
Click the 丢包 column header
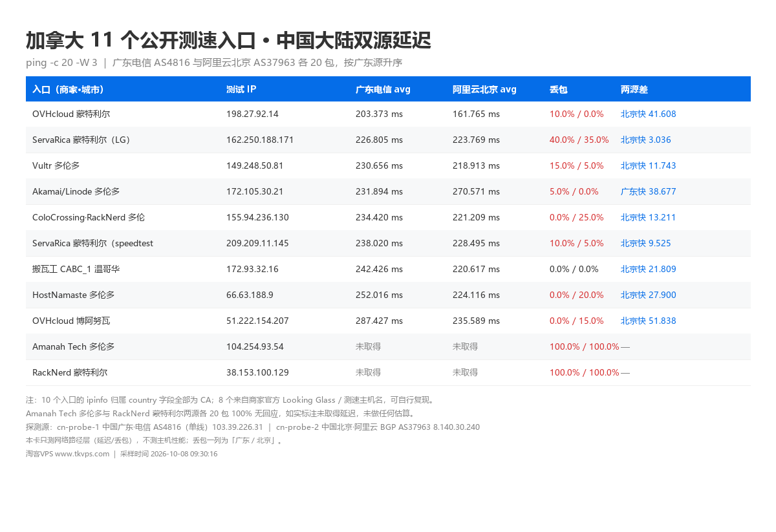559,89
